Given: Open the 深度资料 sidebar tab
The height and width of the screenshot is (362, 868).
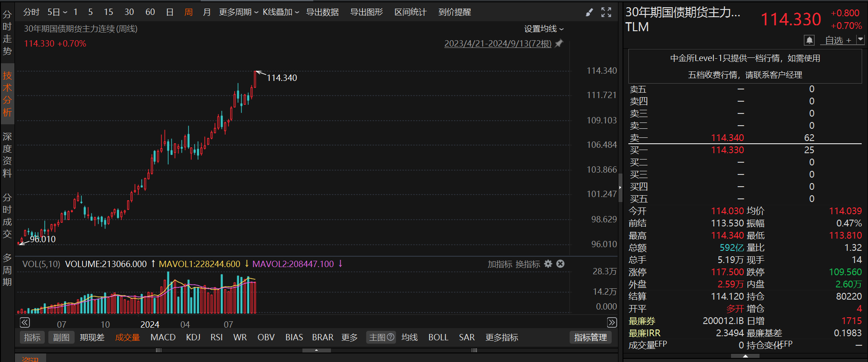Looking at the screenshot, I should click(7, 155).
